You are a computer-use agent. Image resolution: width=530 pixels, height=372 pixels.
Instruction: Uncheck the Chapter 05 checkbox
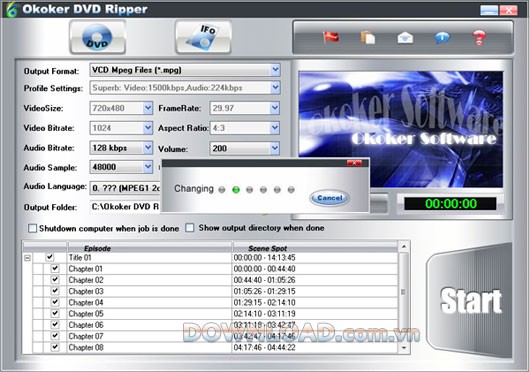pyautogui.click(x=55, y=313)
